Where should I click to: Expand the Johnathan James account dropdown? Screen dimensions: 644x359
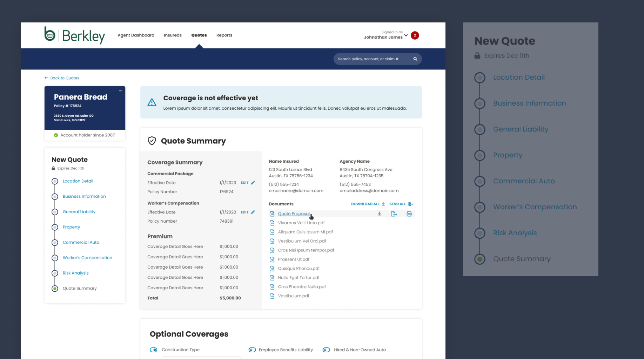click(x=406, y=35)
